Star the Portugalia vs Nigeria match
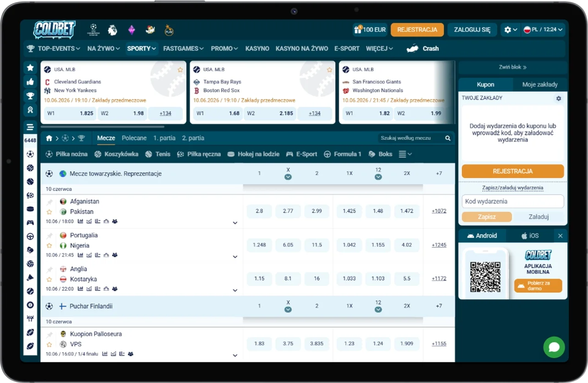This screenshot has width=588, height=383. (x=49, y=246)
